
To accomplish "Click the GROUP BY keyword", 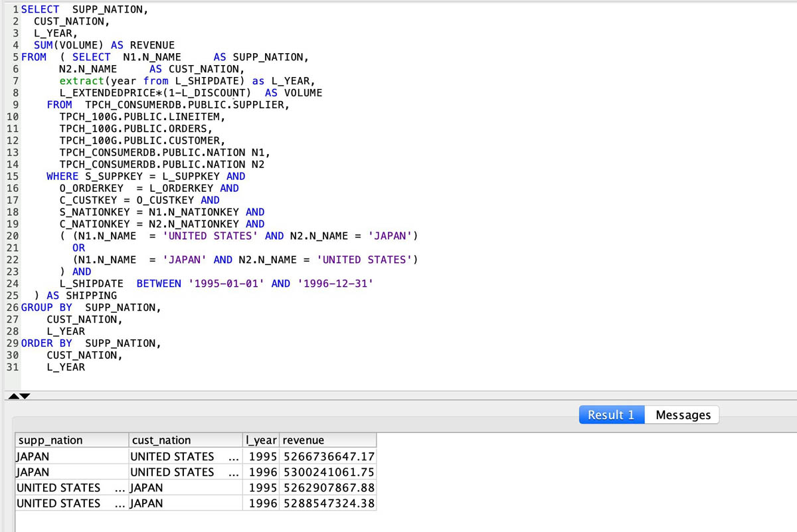I will pos(46,308).
